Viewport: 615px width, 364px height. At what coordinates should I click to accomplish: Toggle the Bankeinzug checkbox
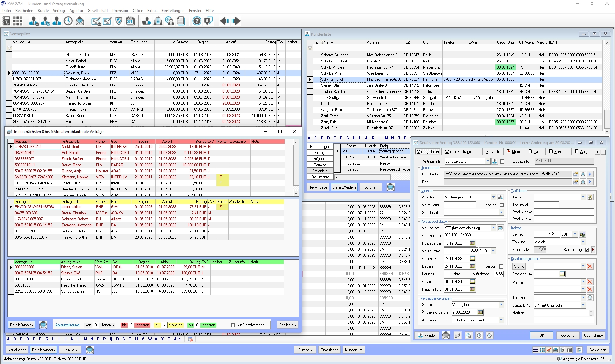(x=587, y=250)
